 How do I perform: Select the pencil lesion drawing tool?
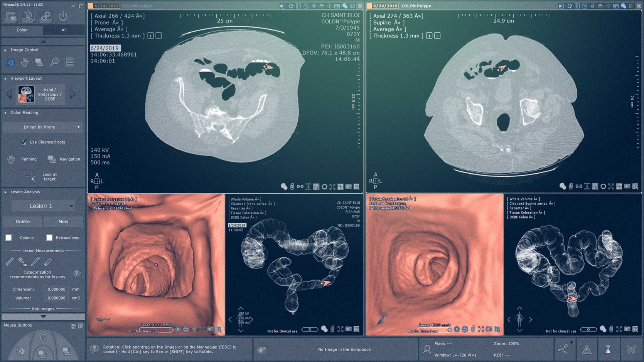point(35,262)
